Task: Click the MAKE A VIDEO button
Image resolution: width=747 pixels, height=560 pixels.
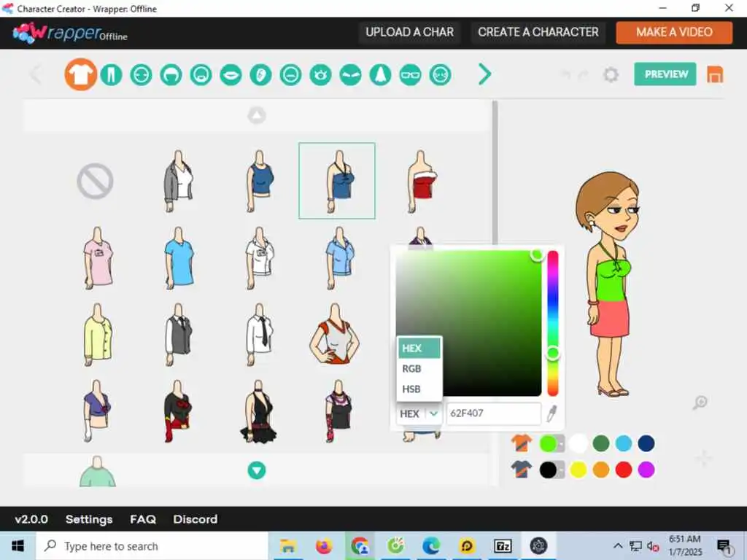Action: [x=674, y=32]
